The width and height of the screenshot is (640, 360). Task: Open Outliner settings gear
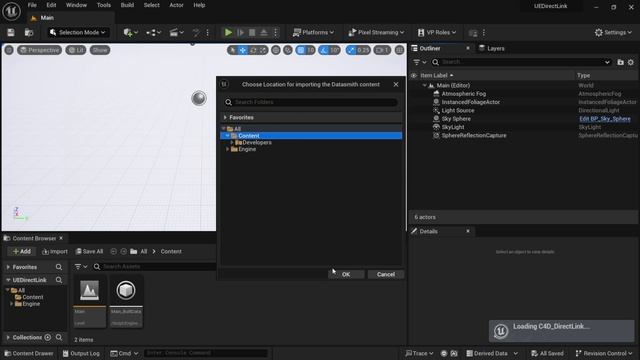631,62
